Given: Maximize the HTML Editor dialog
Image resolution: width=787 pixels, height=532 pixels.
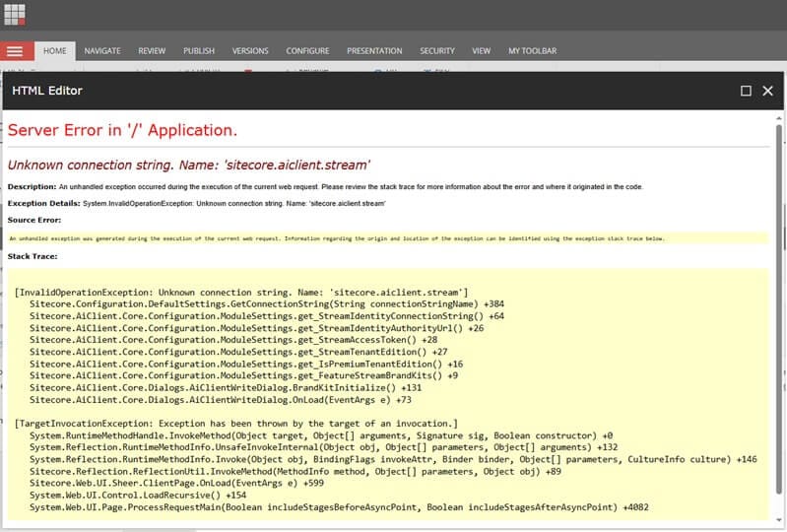Looking at the screenshot, I should (x=746, y=91).
